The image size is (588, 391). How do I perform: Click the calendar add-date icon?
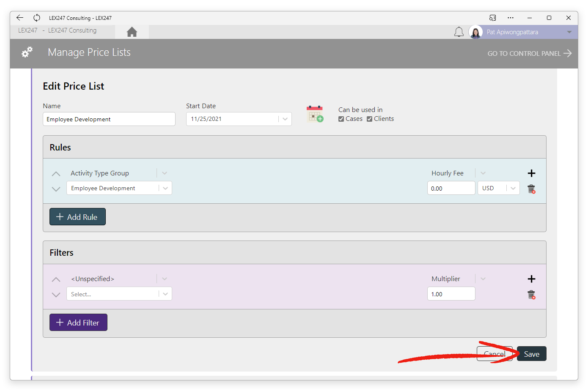315,114
